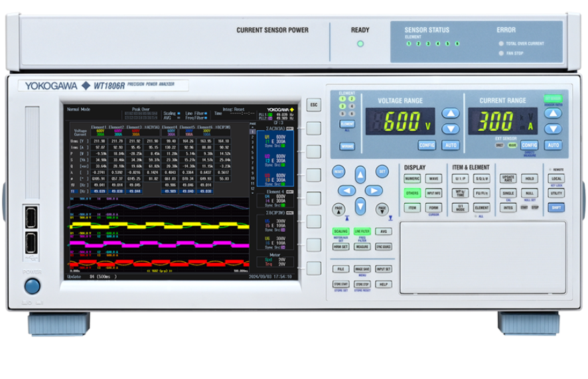This screenshot has width=588, height=379.
Task: Toggle the LINE FILTER key
Action: pyautogui.click(x=362, y=232)
